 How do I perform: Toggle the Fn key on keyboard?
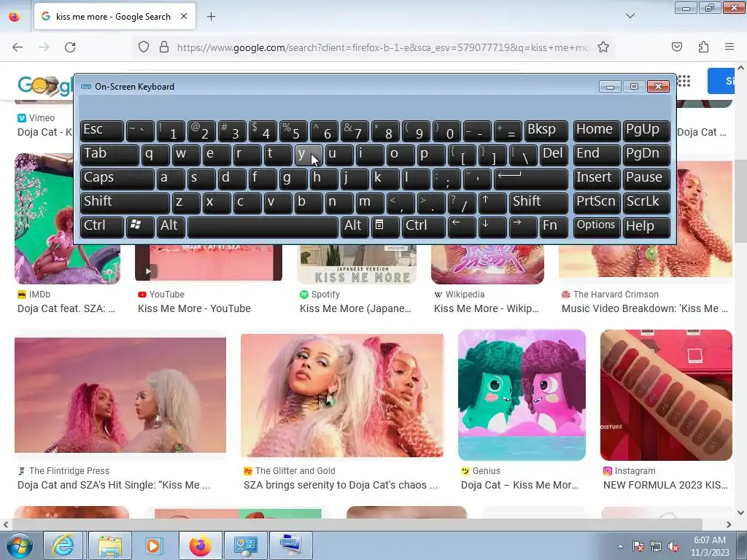[554, 226]
